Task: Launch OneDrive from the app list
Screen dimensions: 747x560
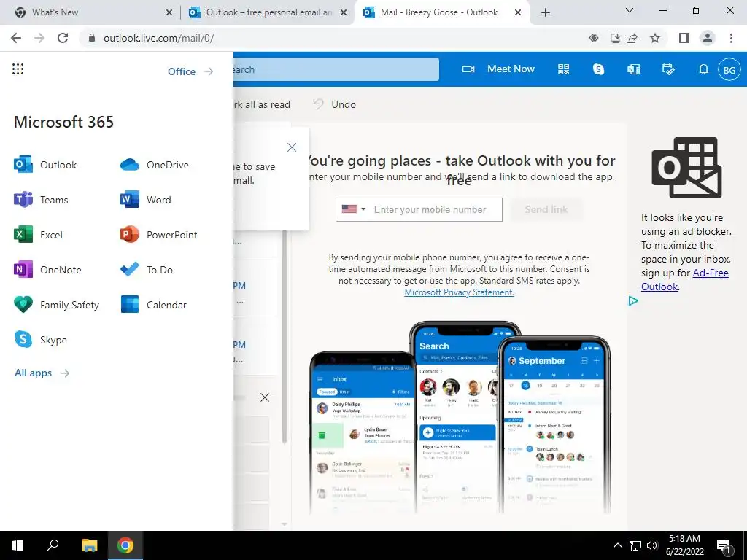Action: click(155, 165)
